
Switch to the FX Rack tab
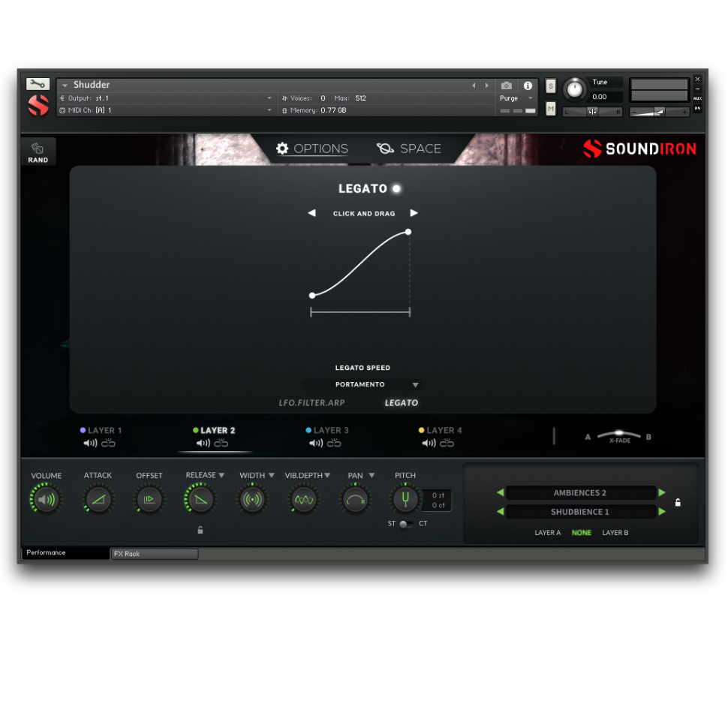pyautogui.click(x=154, y=554)
